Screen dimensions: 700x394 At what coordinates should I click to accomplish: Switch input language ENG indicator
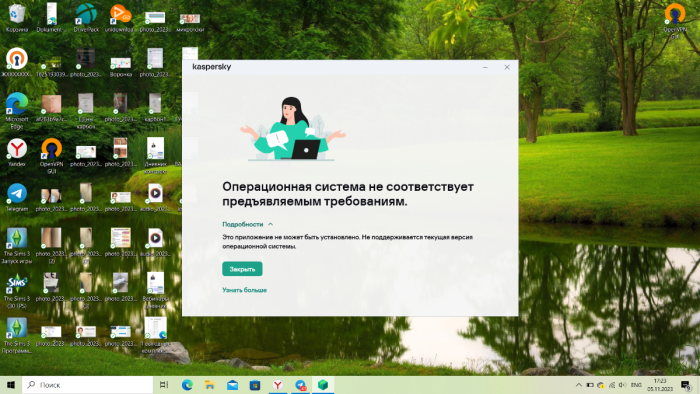coord(636,385)
